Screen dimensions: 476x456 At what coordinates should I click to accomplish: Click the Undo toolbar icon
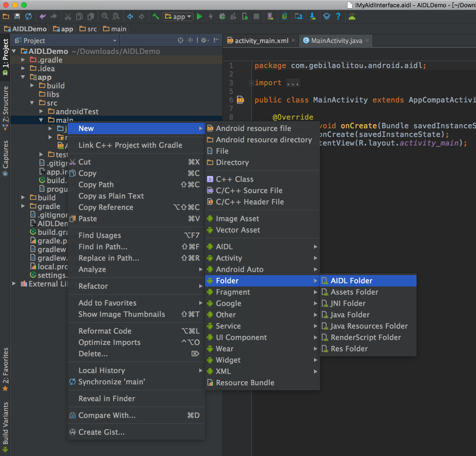coord(43,16)
